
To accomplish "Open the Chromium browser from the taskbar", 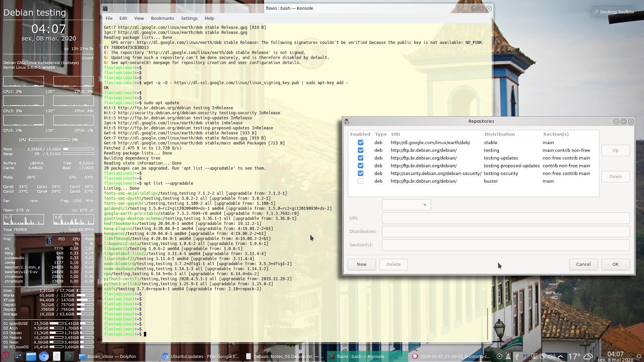I will coord(43,356).
